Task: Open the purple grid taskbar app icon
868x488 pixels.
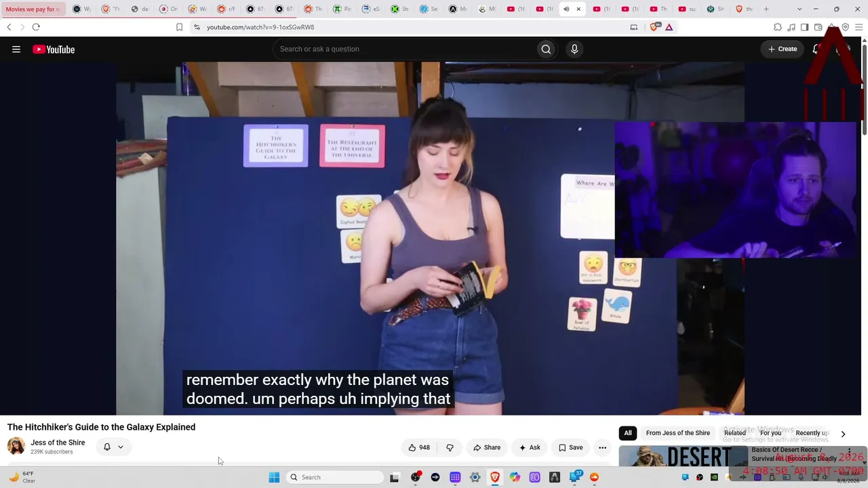Action: [x=455, y=477]
